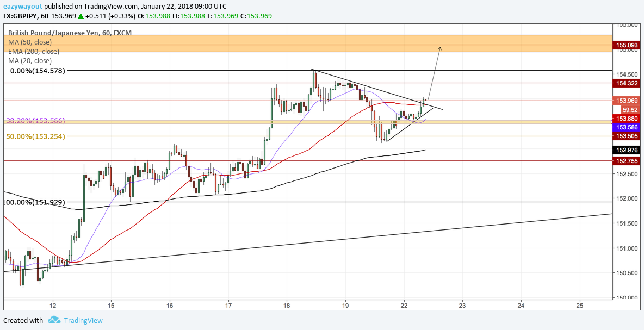Click the 152.000 price axis label
Image resolution: width=644 pixels, height=330 pixels.
(627, 198)
